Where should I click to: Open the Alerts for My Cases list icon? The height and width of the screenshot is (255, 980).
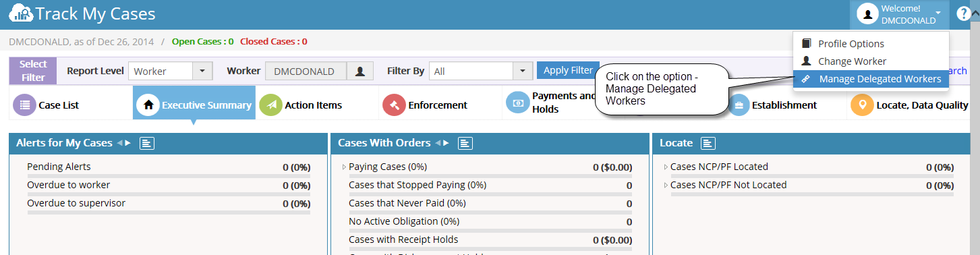point(147,143)
